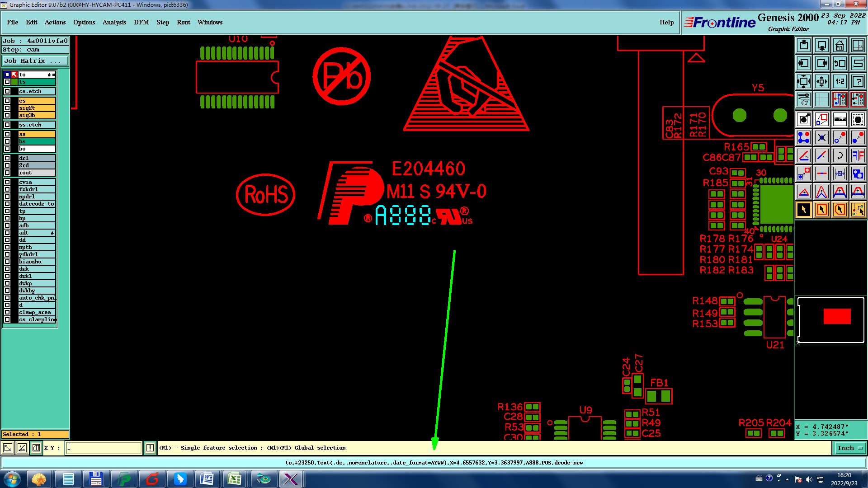868x488 pixels.
Task: Toggle checkbox for the ss layer
Action: 7,134
